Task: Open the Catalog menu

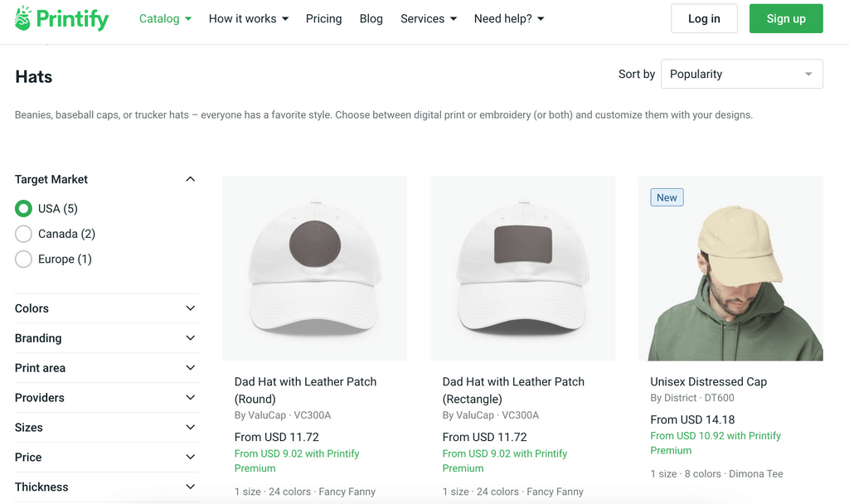Action: click(164, 18)
